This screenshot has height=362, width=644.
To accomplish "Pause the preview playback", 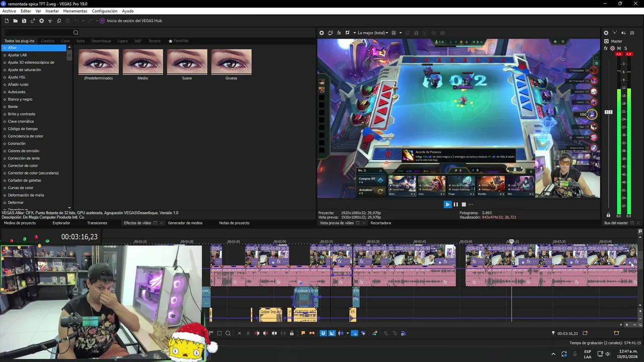I will tap(456, 204).
